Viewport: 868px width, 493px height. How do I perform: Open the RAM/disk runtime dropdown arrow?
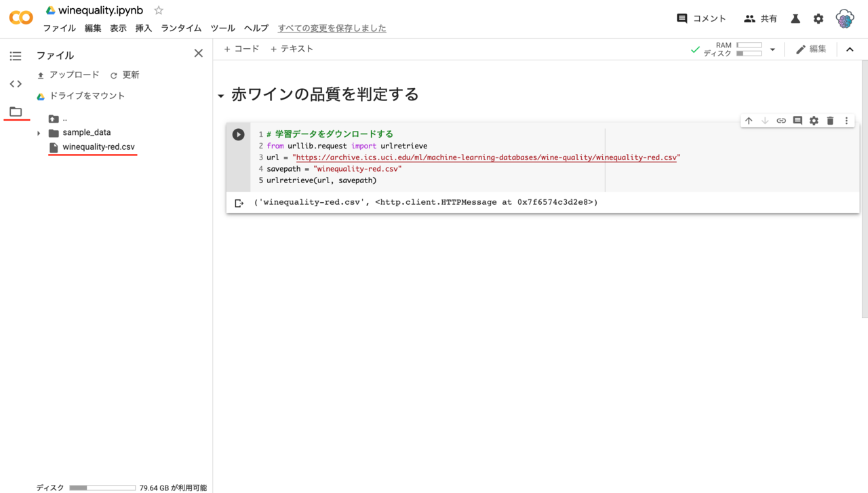(x=772, y=50)
